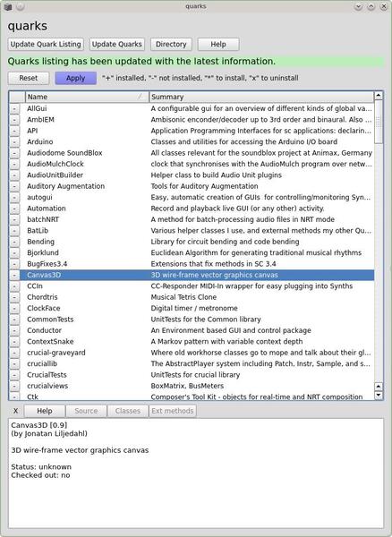
Task: Open Help tab in the details panel
Action: 45,411
